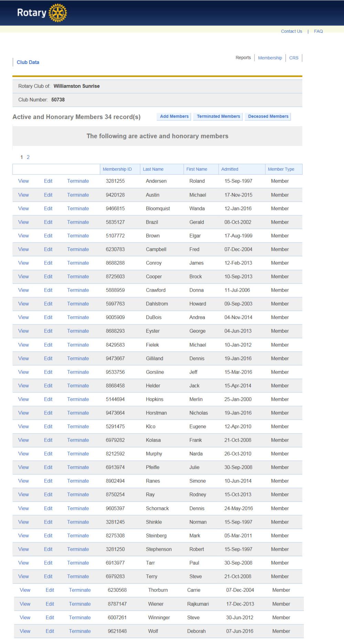The height and width of the screenshot is (644, 344).
Task: Select club number 50738
Action: click(x=58, y=100)
